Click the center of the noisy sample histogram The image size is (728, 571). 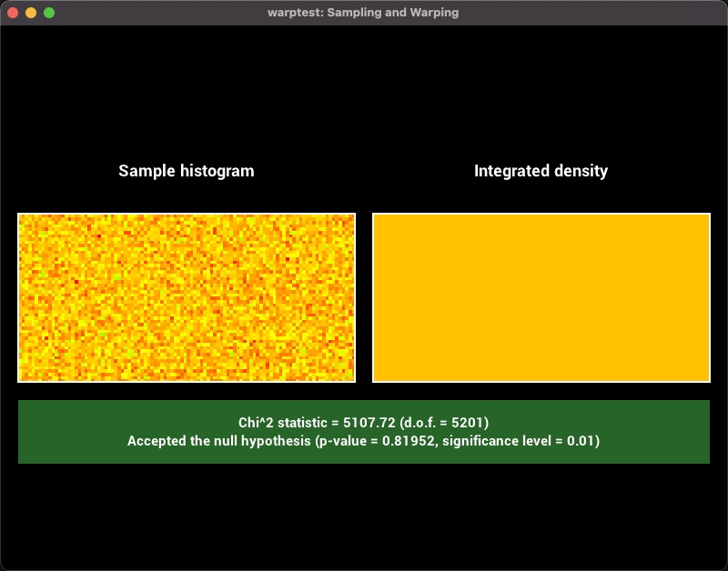coord(186,298)
